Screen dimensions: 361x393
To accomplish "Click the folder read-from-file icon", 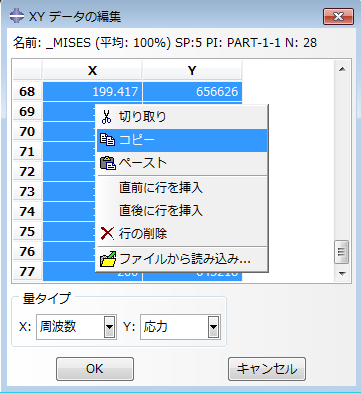I will (x=108, y=259).
